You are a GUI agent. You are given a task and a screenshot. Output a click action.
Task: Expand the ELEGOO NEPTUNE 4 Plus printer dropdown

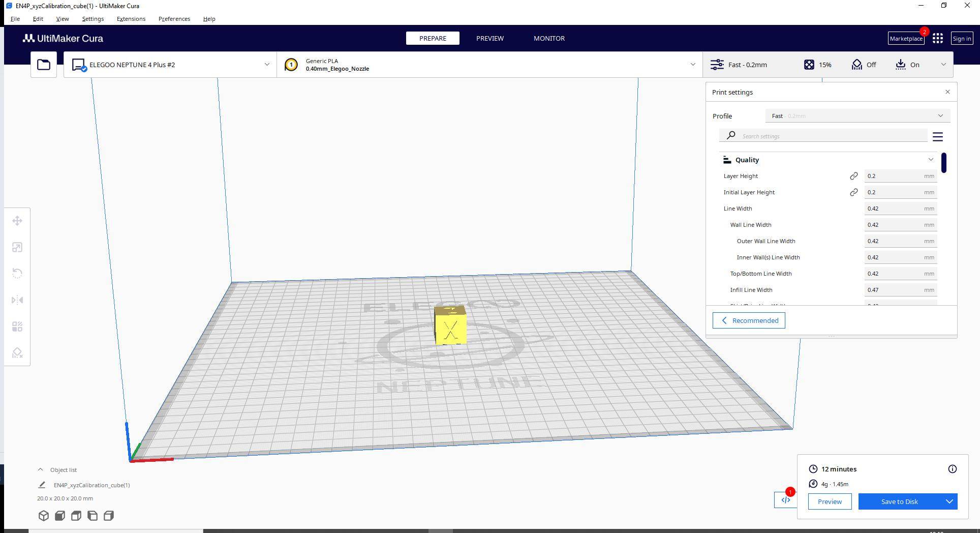pyautogui.click(x=267, y=65)
